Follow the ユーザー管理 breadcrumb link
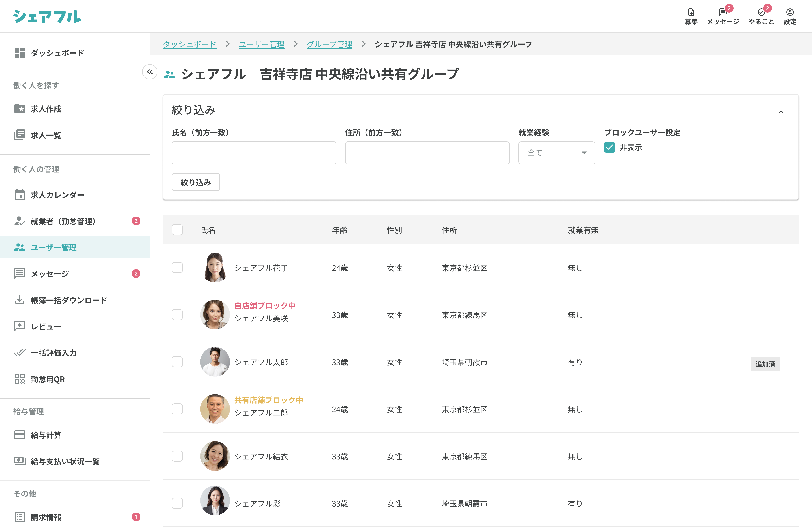 [261, 44]
